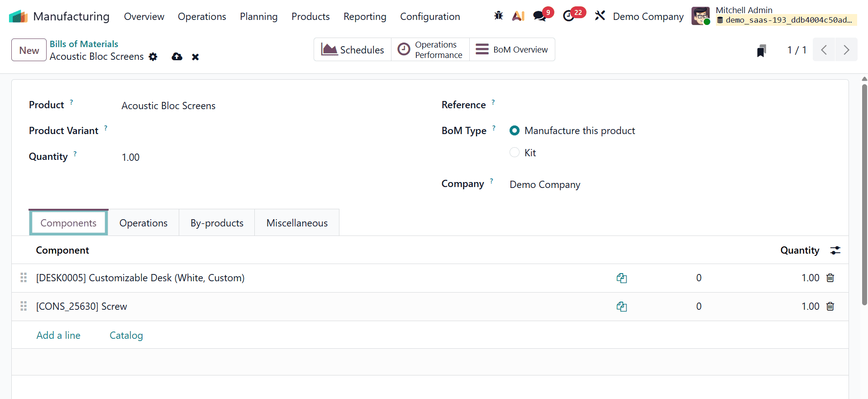868x399 pixels.
Task: Click the New button
Action: tap(29, 50)
